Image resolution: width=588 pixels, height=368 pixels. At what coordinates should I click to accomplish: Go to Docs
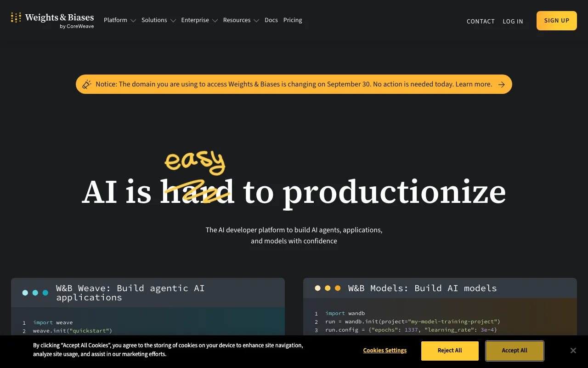coord(271,20)
